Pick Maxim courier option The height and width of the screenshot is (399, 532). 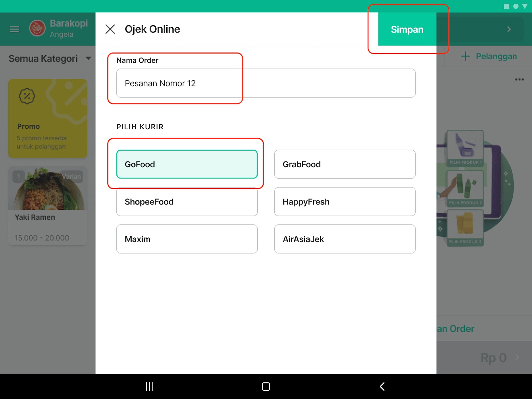187,239
